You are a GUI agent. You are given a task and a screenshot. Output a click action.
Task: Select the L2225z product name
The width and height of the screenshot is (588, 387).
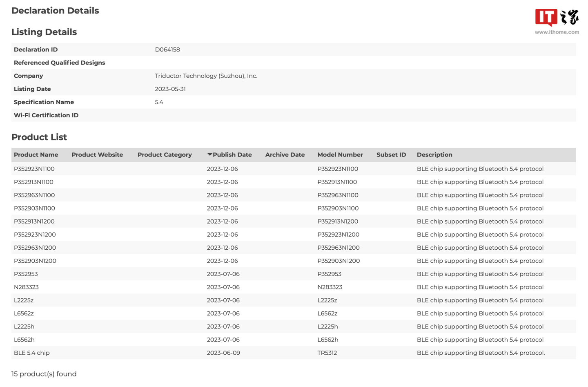click(24, 300)
